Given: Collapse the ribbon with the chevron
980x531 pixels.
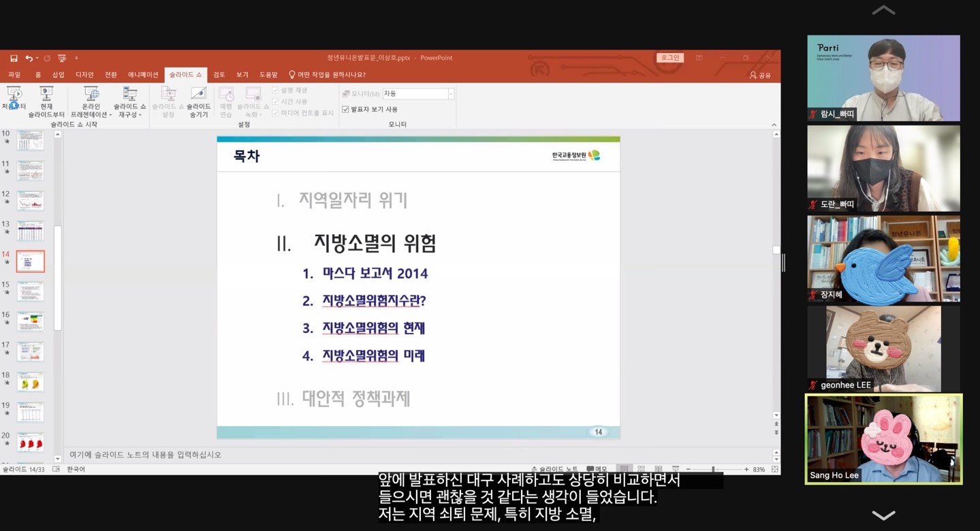Looking at the screenshot, I should tap(774, 125).
